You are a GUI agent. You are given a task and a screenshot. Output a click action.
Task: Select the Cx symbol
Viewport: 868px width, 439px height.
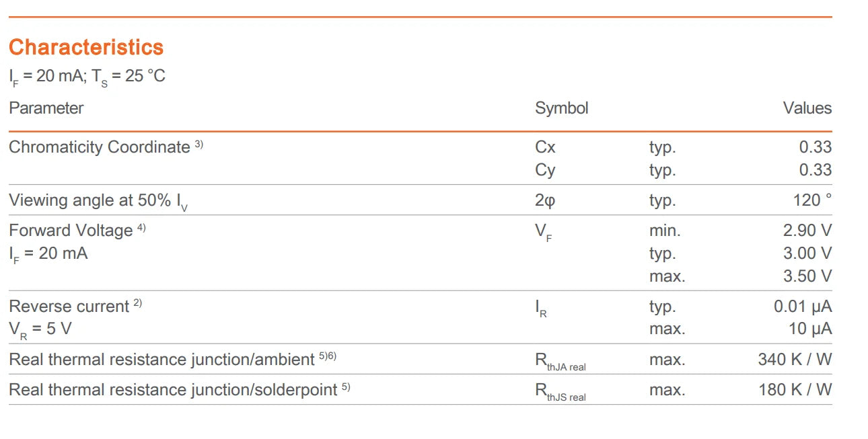coord(546,147)
